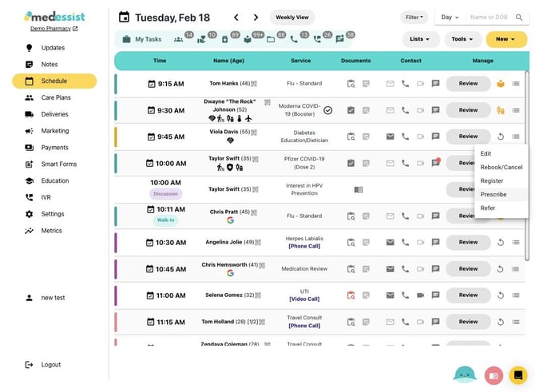The width and height of the screenshot is (535, 392).
Task: Toggle the consent circle check on Moderna booster
Action: 327,110
